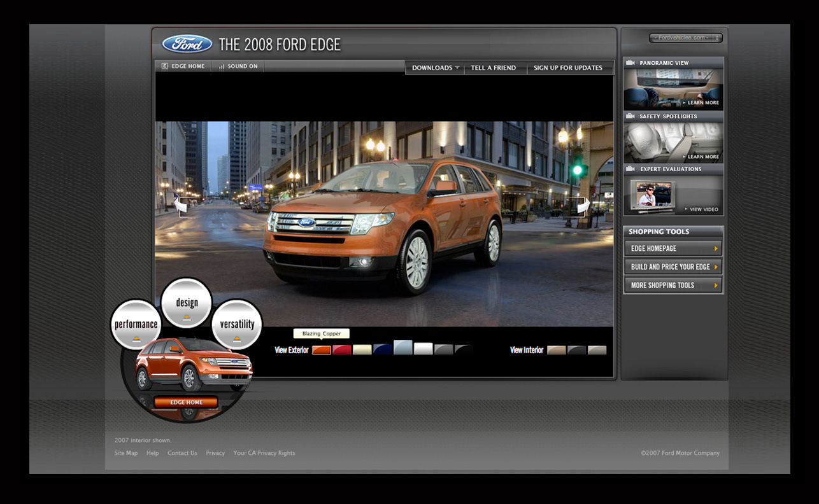Viewport: 819px width, 504px height.
Task: Click the camera icon beside Safety Spotlights
Action: pyautogui.click(x=630, y=116)
